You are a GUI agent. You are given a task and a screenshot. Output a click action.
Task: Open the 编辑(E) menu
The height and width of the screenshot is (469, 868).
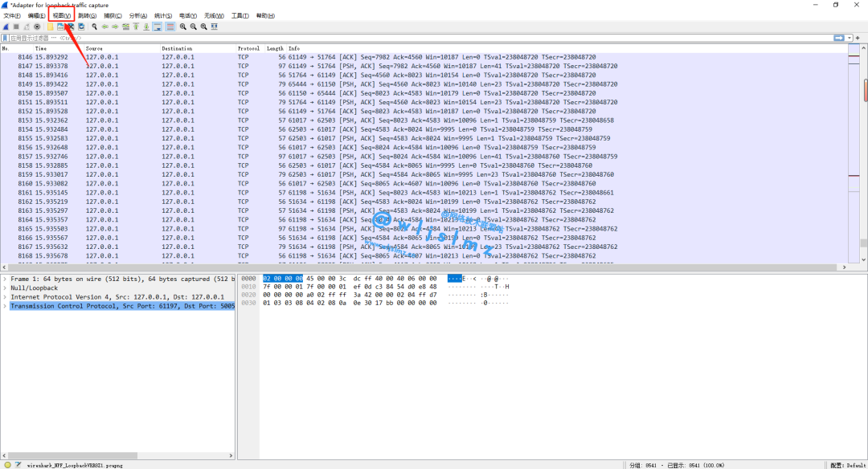pyautogui.click(x=36, y=15)
